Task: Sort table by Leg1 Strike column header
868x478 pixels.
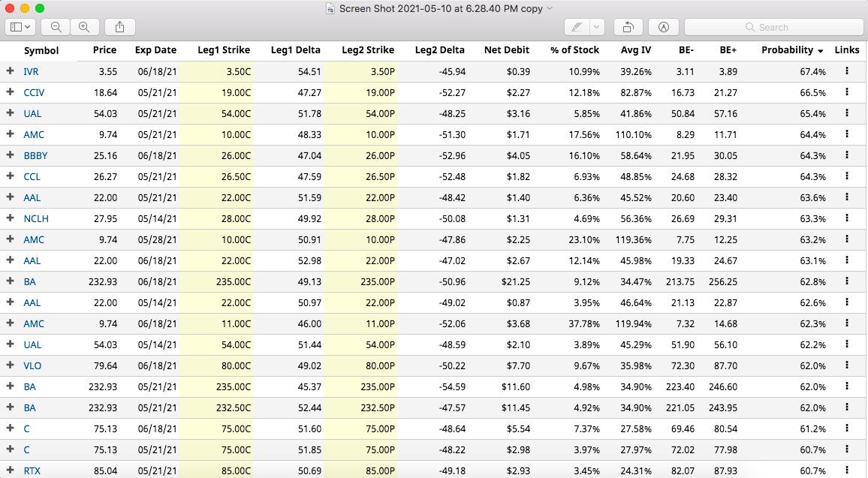Action: 224,50
